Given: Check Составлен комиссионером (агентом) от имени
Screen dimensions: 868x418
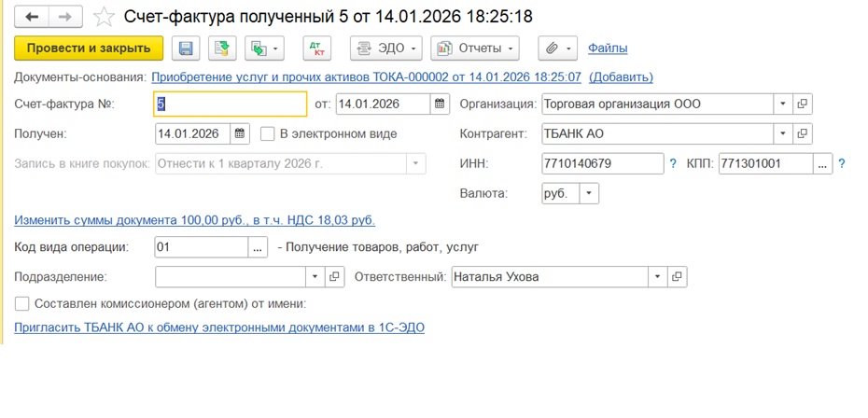Looking at the screenshot, I should pos(22,303).
